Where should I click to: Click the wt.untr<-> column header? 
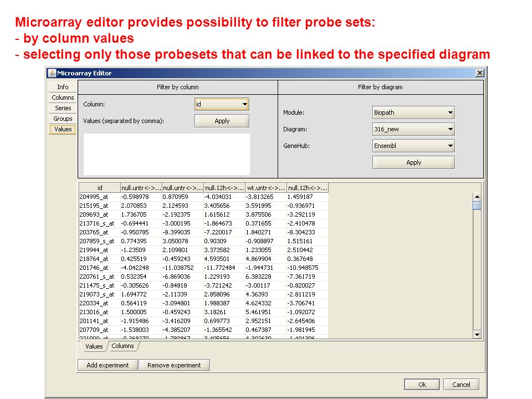coord(266,188)
